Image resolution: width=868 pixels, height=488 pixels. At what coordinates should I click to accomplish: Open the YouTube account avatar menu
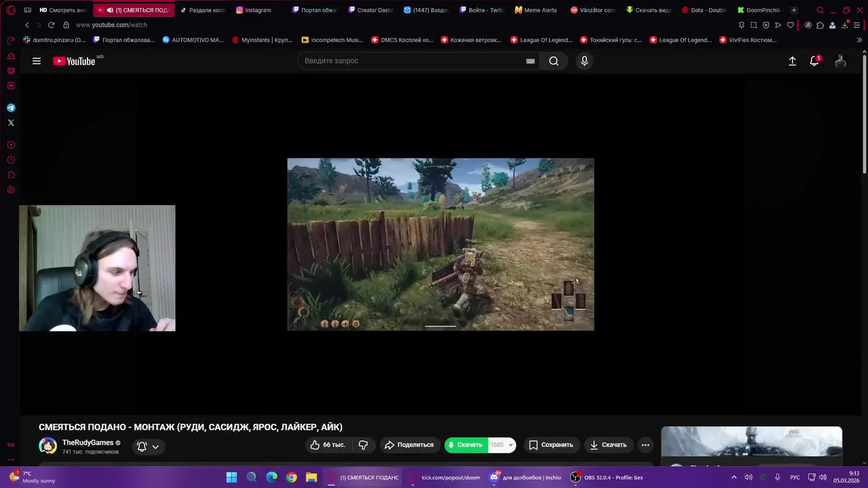pos(840,61)
